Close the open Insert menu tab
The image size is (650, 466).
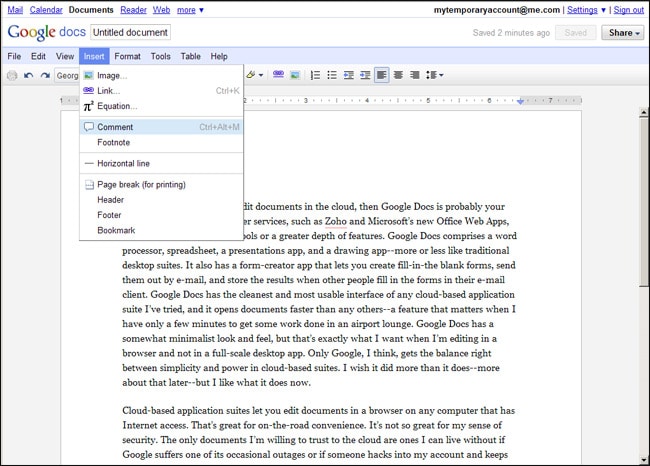point(94,56)
